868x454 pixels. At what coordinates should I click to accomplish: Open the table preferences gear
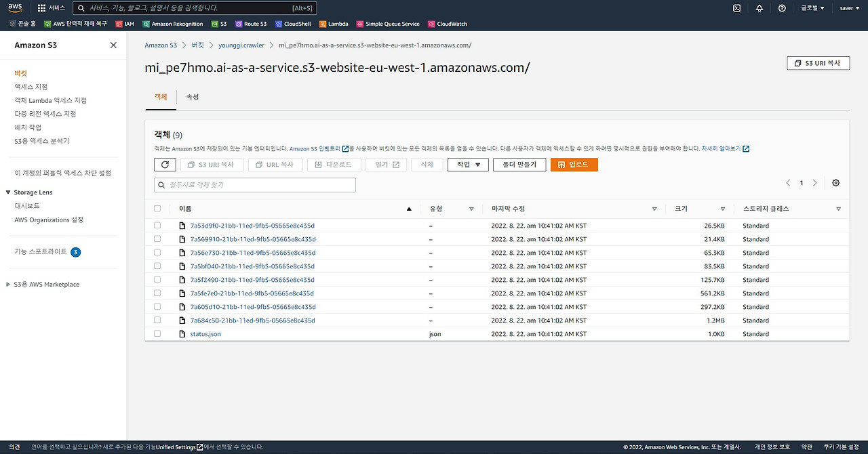pos(835,183)
